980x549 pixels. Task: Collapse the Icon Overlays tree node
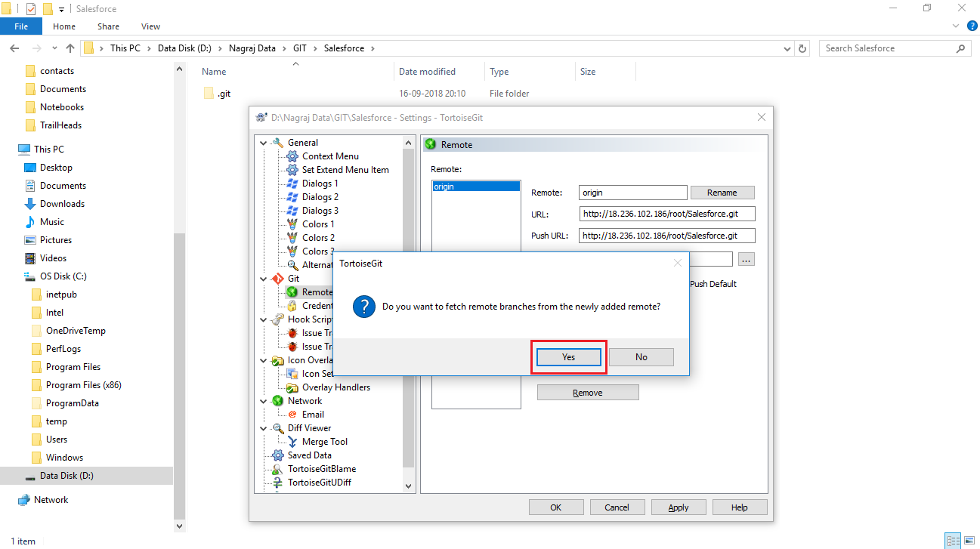point(263,360)
